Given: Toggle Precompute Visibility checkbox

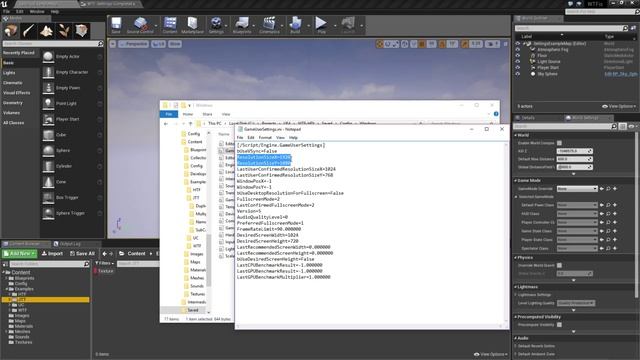Looking at the screenshot, I should click(x=559, y=324).
